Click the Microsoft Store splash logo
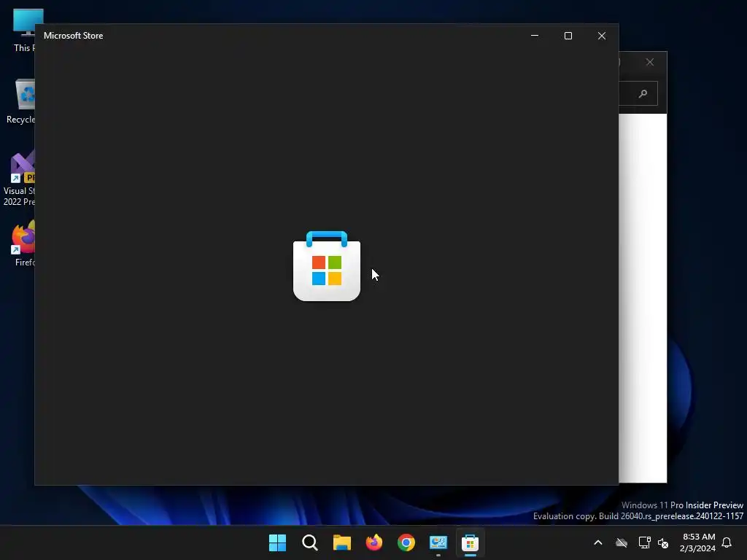 pyautogui.click(x=327, y=266)
